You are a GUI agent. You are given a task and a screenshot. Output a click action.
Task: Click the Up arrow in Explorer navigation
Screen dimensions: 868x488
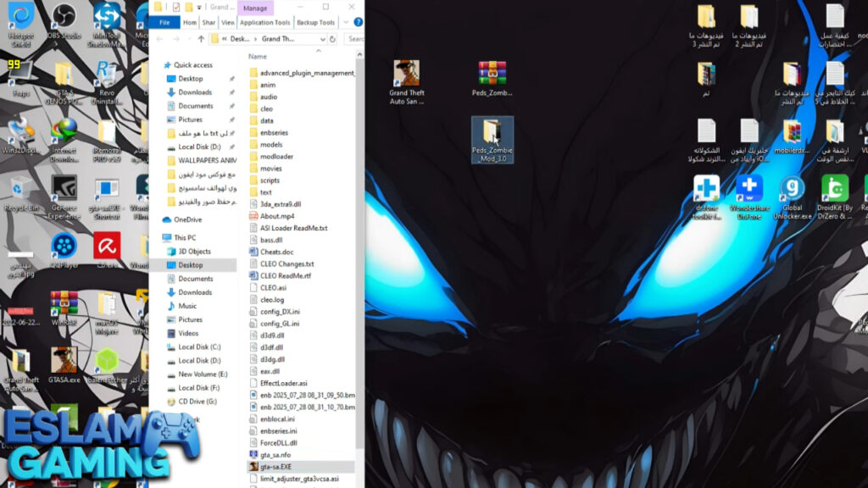[201, 39]
